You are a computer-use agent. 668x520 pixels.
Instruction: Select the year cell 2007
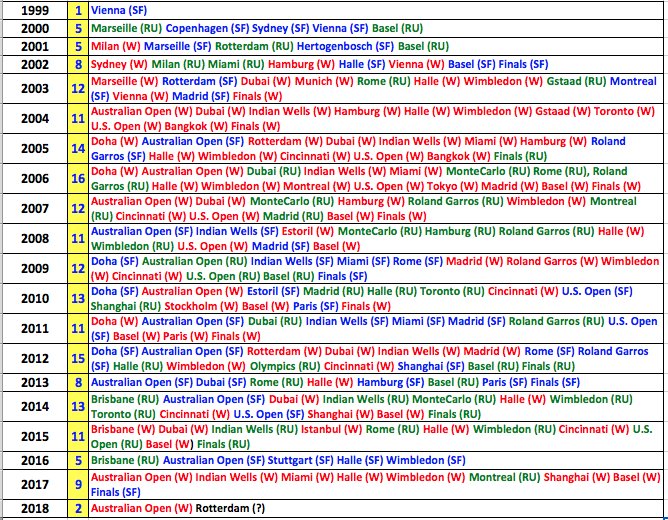click(35, 208)
